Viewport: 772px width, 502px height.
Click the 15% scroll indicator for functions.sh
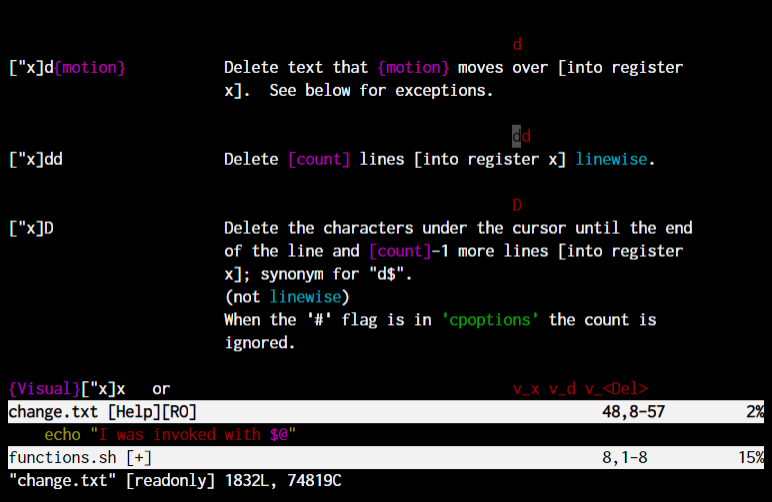tap(751, 457)
